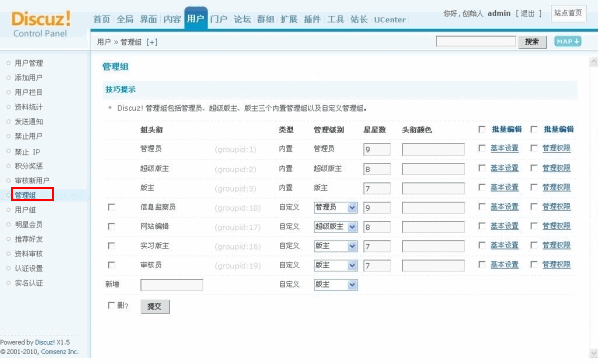Check 管理权限 checkbox in 网站编辑 row
598x364 pixels.
tap(534, 226)
